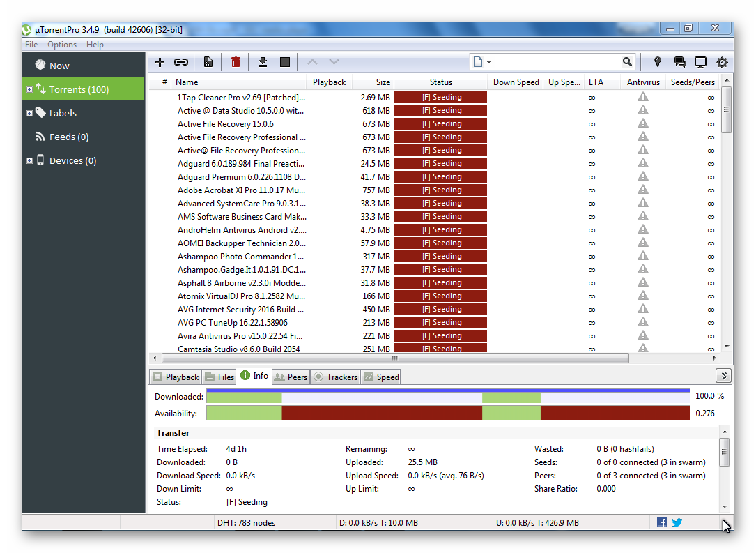Select the Now item in sidebar
756x553 pixels.
pos(84,65)
